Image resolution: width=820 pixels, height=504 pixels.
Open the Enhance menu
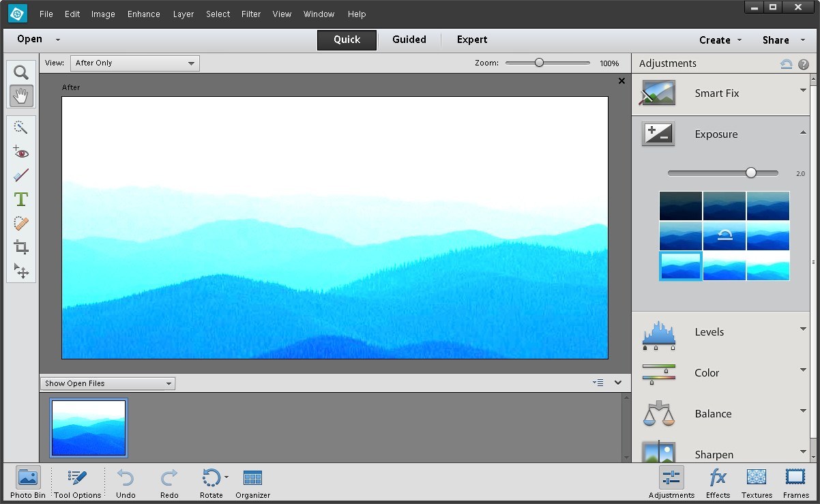point(143,14)
